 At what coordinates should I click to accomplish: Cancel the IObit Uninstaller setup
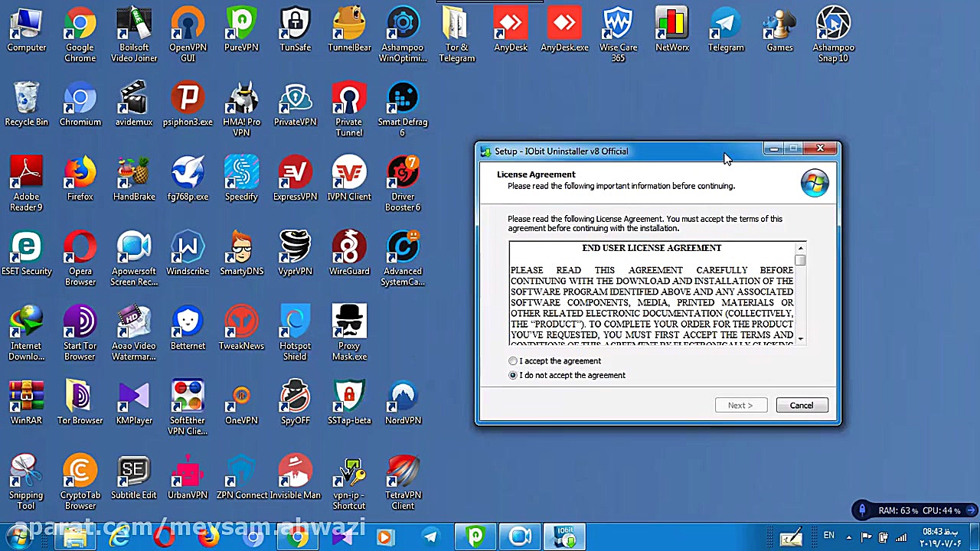pyautogui.click(x=802, y=406)
